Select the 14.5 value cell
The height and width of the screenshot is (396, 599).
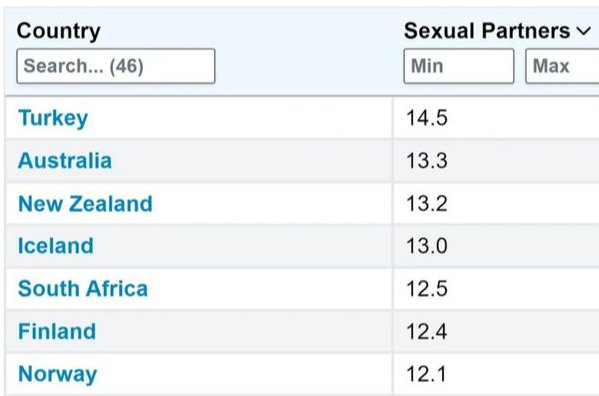pos(496,118)
